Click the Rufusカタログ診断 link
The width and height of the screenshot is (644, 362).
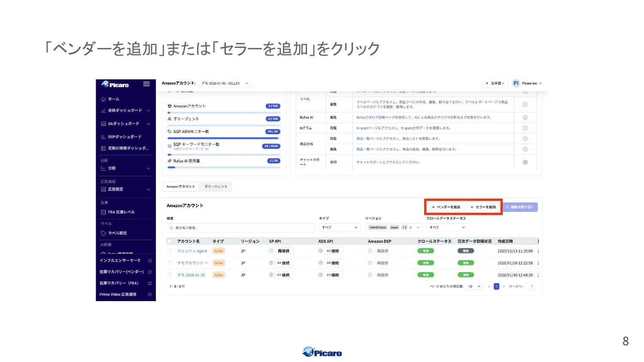pyautogui.click(x=371, y=118)
